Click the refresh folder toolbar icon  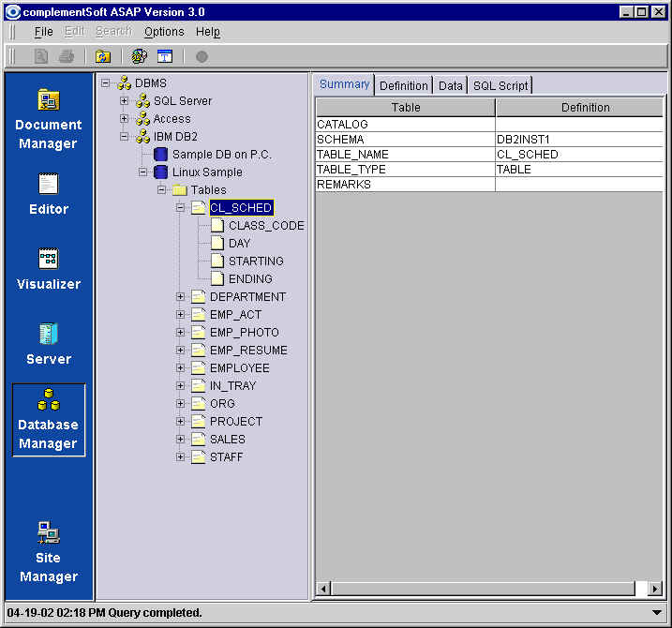[x=103, y=56]
